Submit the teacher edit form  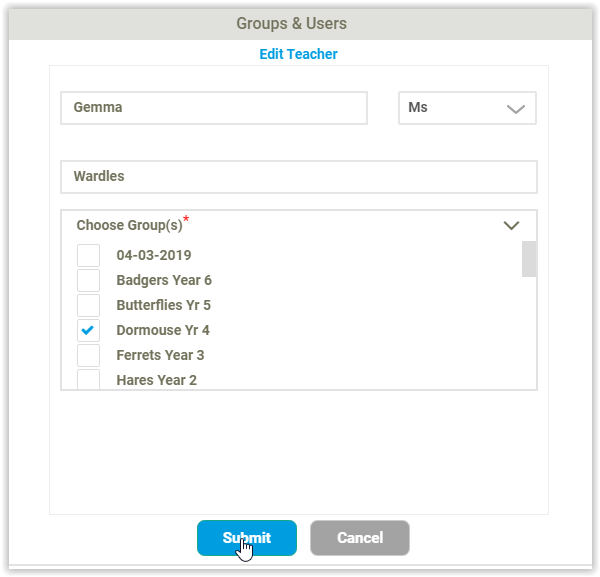[247, 538]
